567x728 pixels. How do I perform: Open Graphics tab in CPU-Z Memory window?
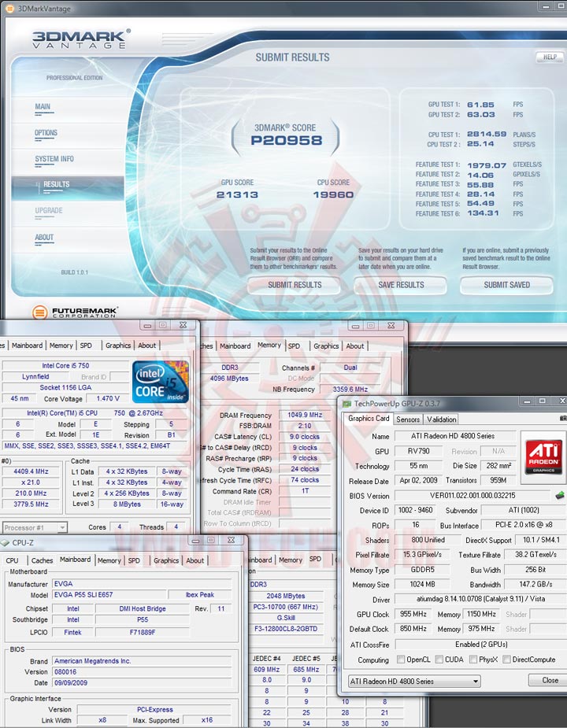click(326, 346)
